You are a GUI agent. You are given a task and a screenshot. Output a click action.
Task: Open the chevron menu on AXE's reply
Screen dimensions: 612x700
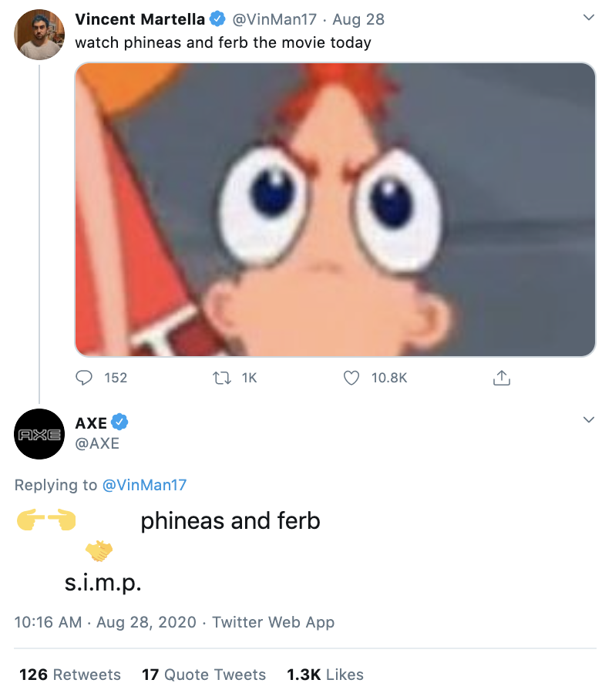(588, 420)
